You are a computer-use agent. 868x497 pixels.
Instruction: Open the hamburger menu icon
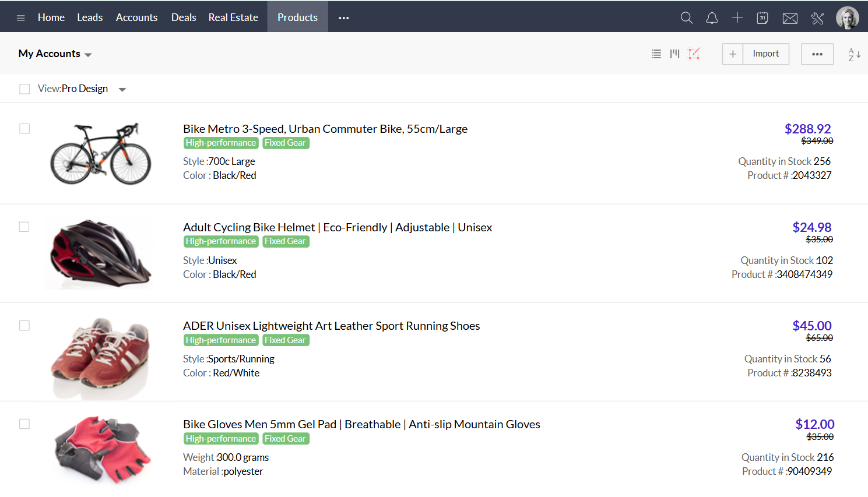click(20, 18)
